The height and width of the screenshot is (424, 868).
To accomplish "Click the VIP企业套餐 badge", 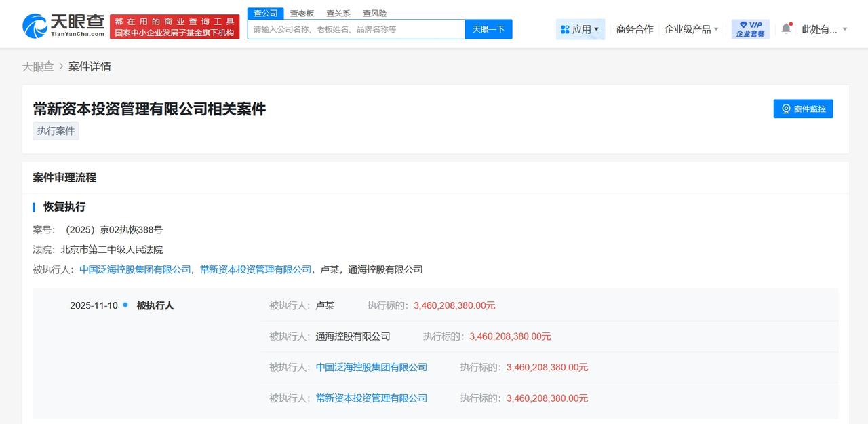I will [750, 28].
